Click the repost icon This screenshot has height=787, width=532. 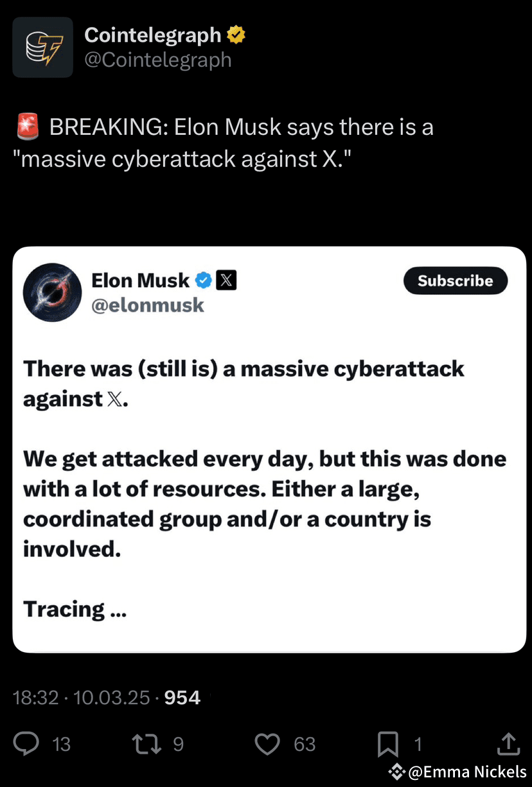coord(146,744)
